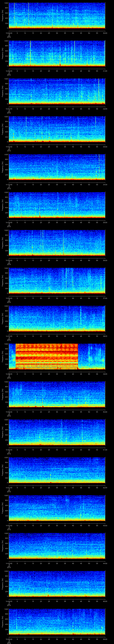Click the '14:39:00' start time label
The height and width of the screenshot is (644, 114).
(x=9, y=412)
